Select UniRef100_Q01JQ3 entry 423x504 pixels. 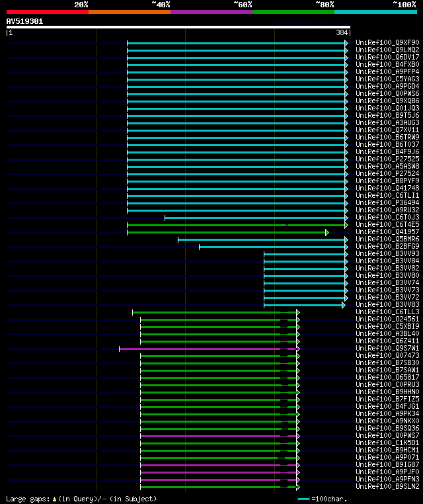(387, 108)
